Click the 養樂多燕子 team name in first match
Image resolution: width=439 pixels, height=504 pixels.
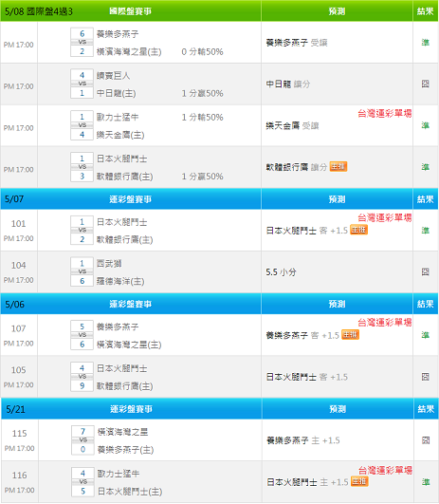point(118,34)
